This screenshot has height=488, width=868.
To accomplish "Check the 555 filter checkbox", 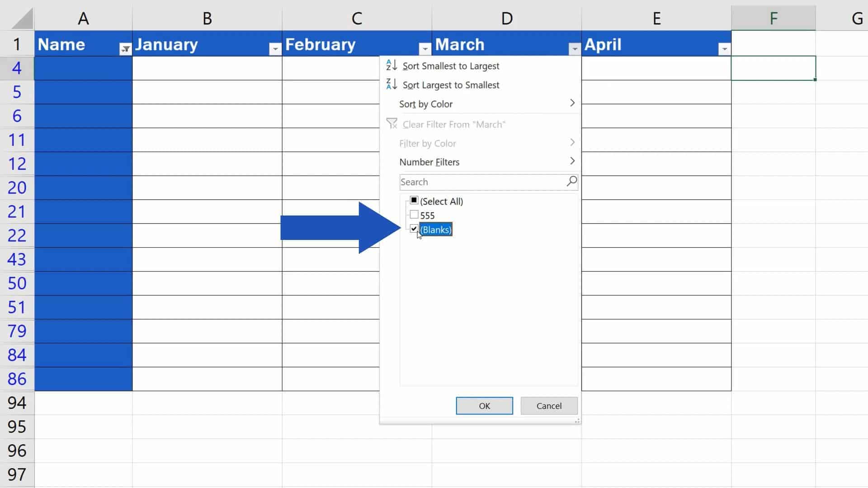I will (414, 215).
